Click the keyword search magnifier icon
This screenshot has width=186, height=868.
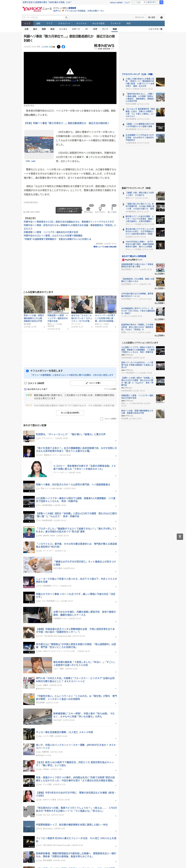point(66,18)
